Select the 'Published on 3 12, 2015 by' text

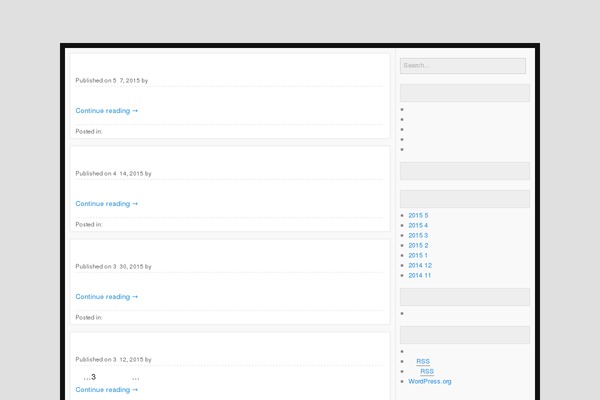(113, 359)
